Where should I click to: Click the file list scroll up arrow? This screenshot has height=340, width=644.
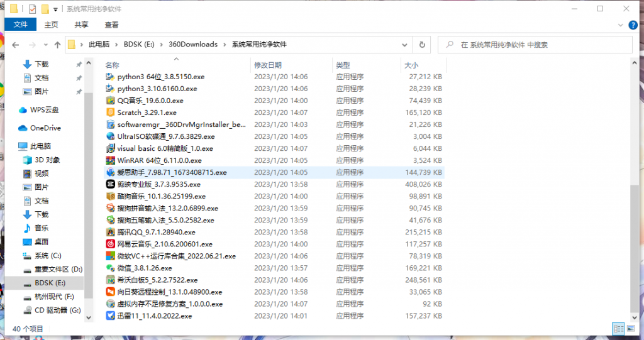(x=634, y=63)
